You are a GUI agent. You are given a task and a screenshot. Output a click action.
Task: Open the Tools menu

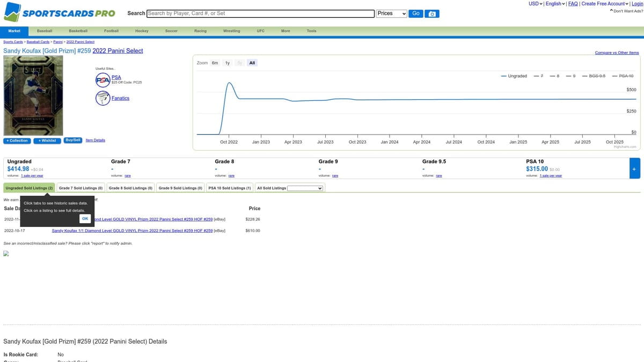pyautogui.click(x=311, y=31)
